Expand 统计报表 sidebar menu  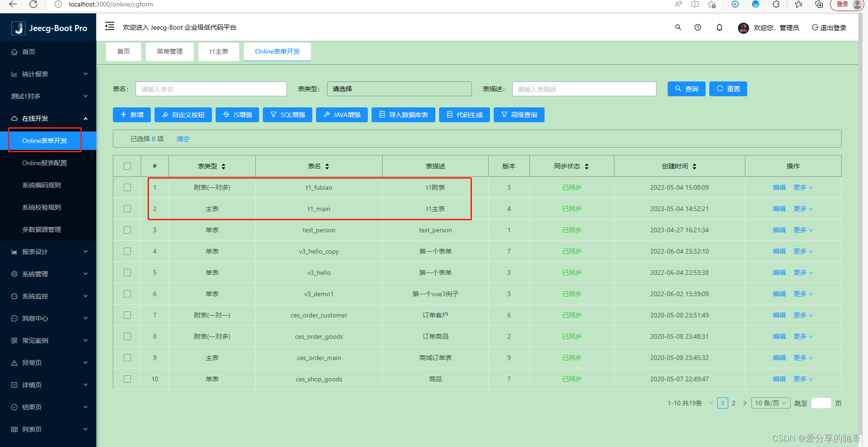coord(48,74)
